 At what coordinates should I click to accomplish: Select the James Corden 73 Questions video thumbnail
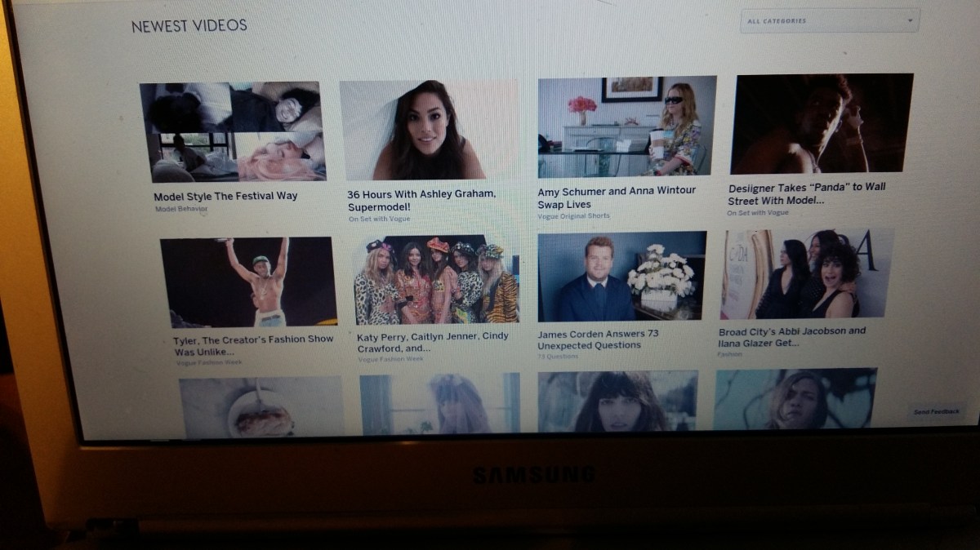tap(621, 277)
